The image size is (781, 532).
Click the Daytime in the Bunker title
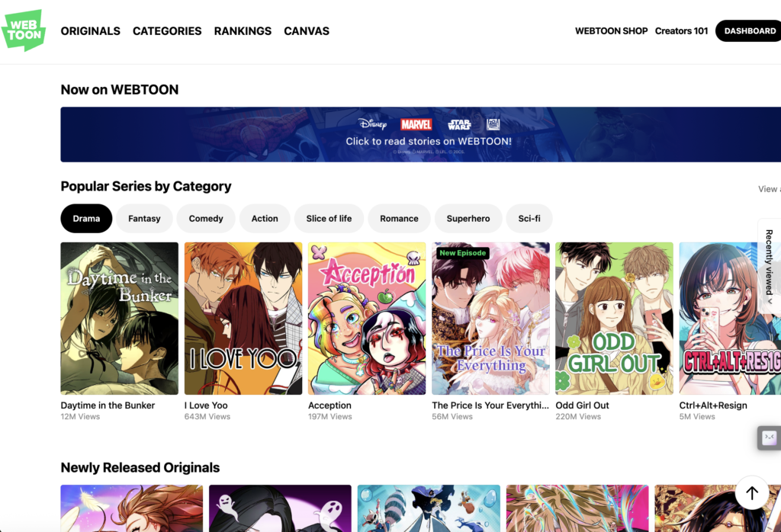[x=108, y=405]
